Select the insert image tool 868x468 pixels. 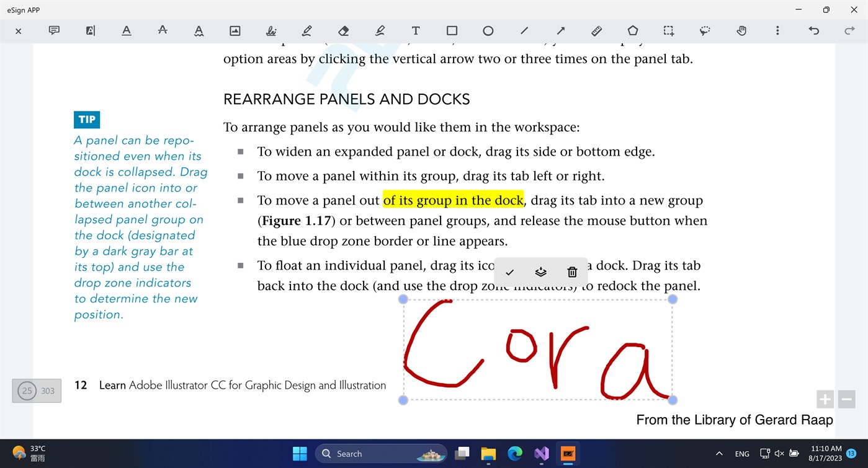tap(235, 30)
